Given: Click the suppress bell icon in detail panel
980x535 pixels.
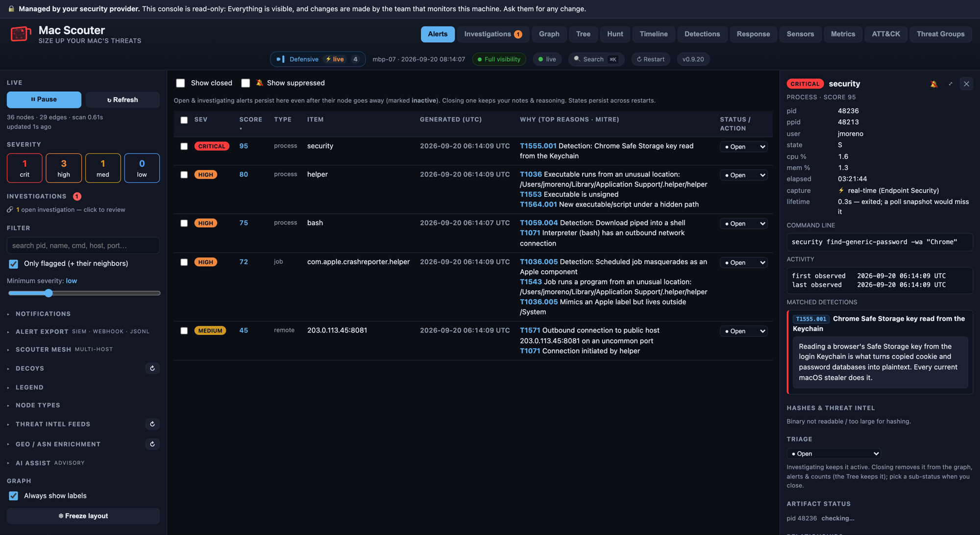Looking at the screenshot, I should 934,84.
